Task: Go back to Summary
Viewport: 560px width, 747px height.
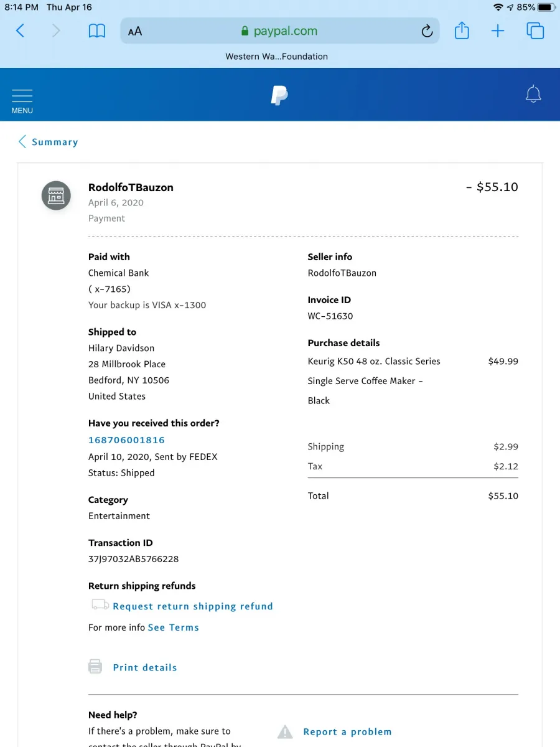Action: point(55,142)
